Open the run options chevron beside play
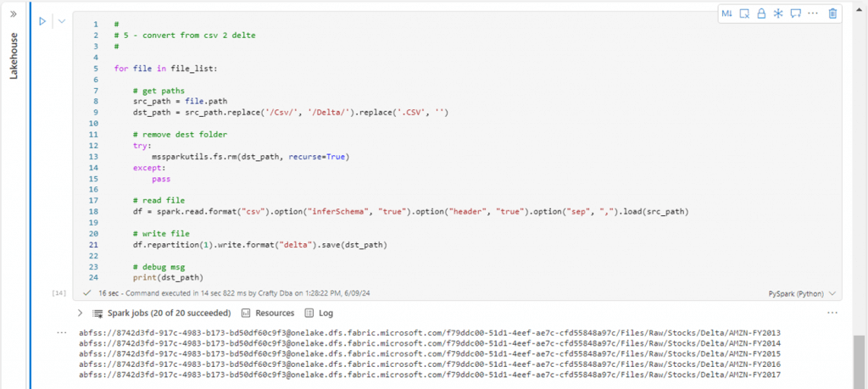Viewport: 868px width, 389px height. coord(61,21)
